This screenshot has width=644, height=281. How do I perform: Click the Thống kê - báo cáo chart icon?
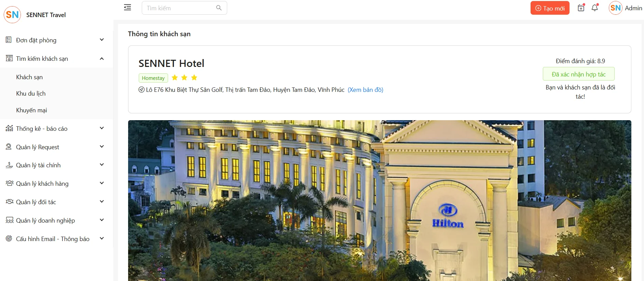[9, 128]
